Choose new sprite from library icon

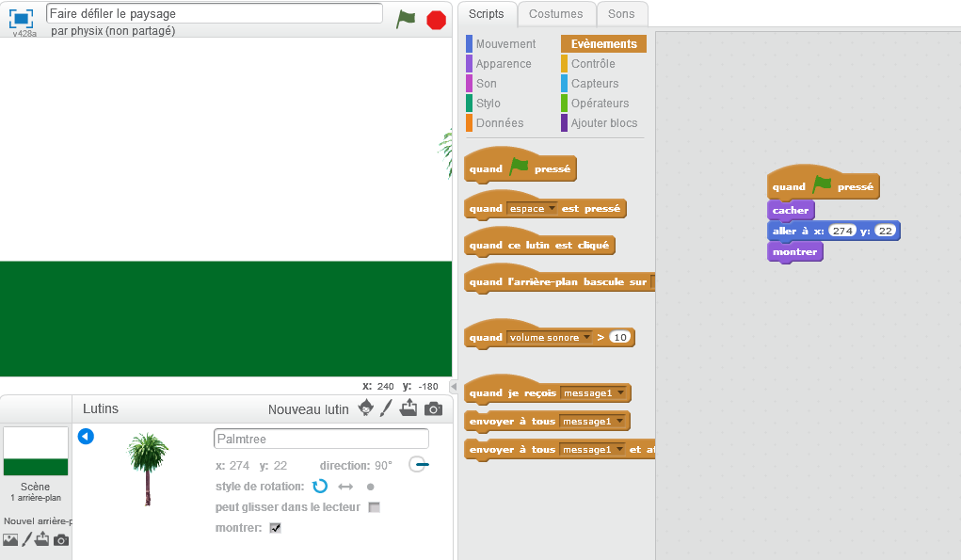[x=366, y=408]
